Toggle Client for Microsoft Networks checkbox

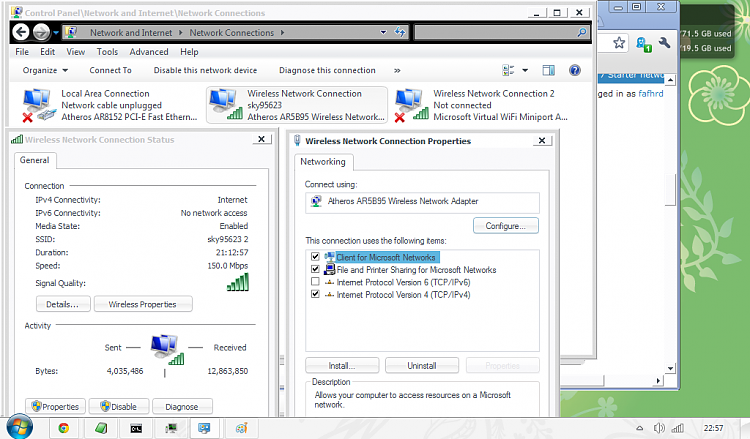[x=315, y=257]
